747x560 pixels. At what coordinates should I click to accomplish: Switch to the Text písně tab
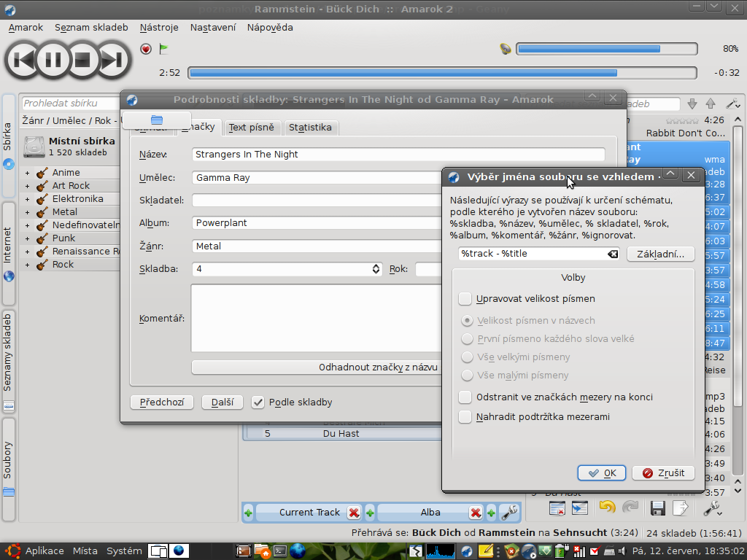coord(252,128)
